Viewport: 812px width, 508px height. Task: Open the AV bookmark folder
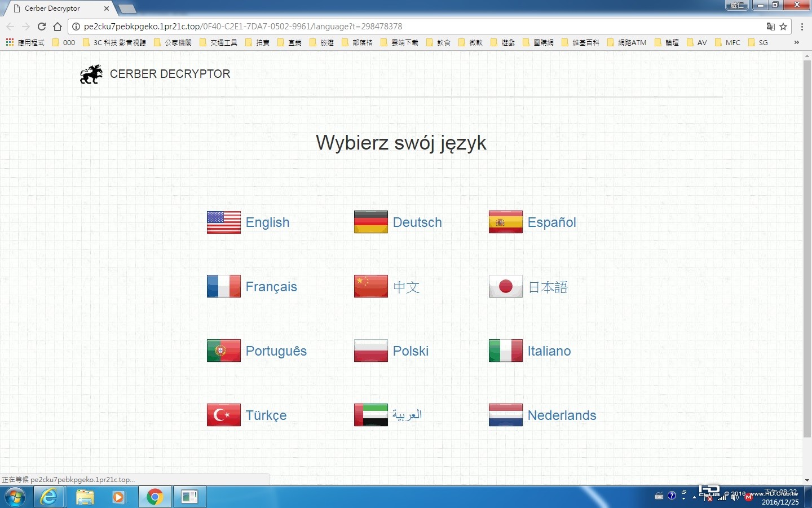click(697, 42)
